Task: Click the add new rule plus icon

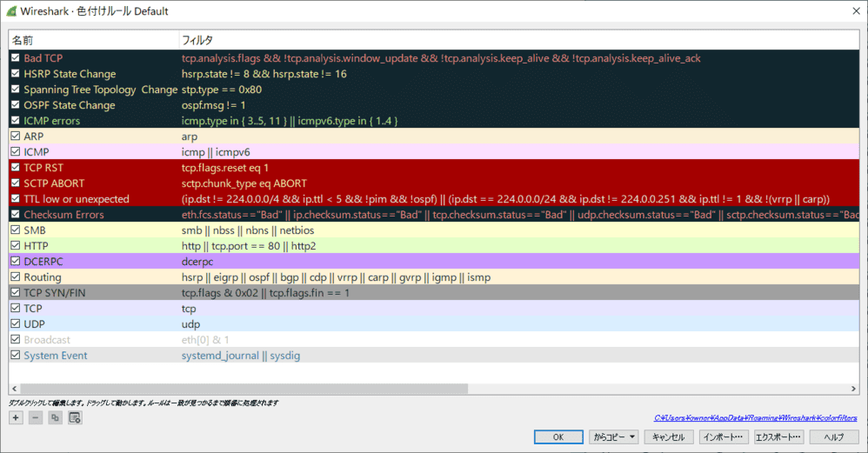Action: pos(16,418)
